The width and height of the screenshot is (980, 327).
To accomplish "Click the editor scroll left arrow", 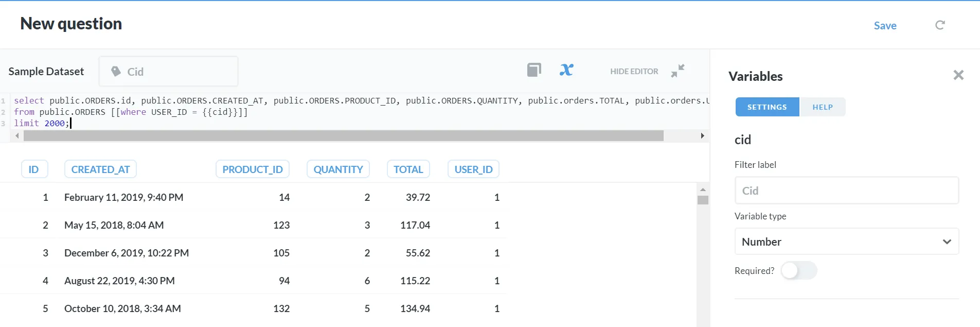I will (17, 136).
